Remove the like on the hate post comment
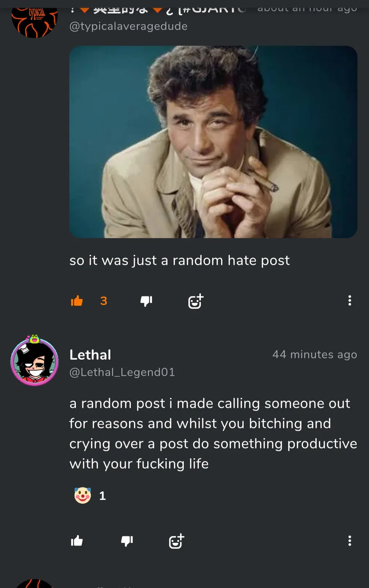Viewport: 369px width, 588px height. click(x=77, y=301)
